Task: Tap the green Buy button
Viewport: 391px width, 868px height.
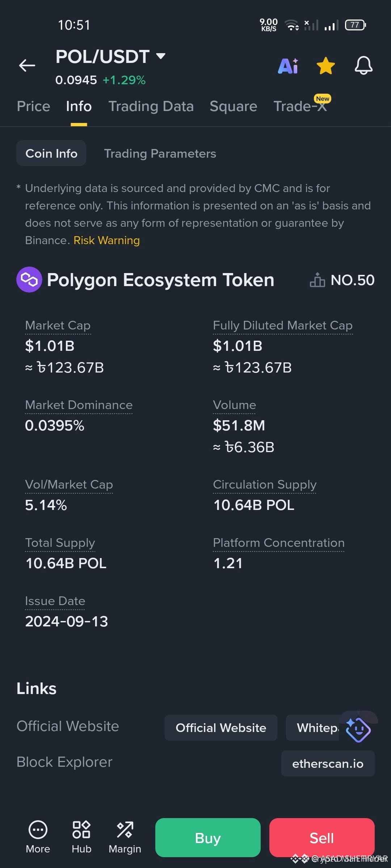Action: coord(208,838)
